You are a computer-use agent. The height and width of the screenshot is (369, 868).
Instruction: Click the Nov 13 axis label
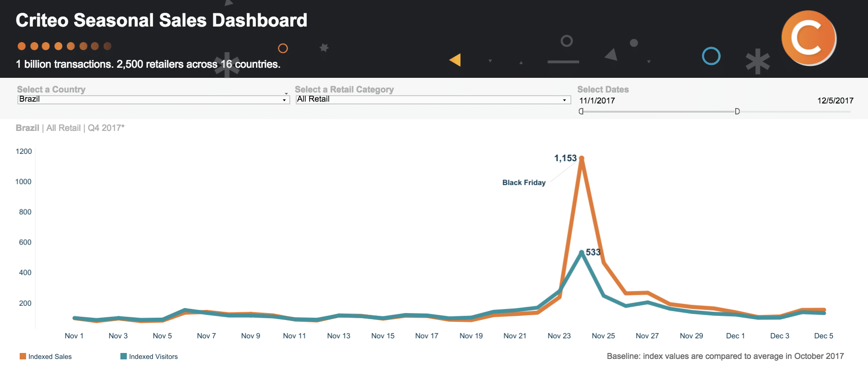(339, 336)
